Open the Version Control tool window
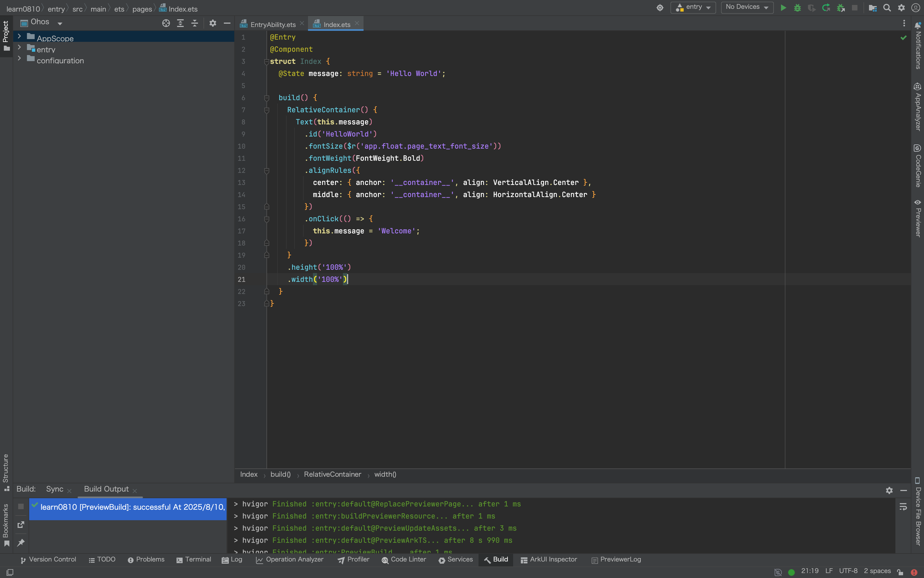 48,560
